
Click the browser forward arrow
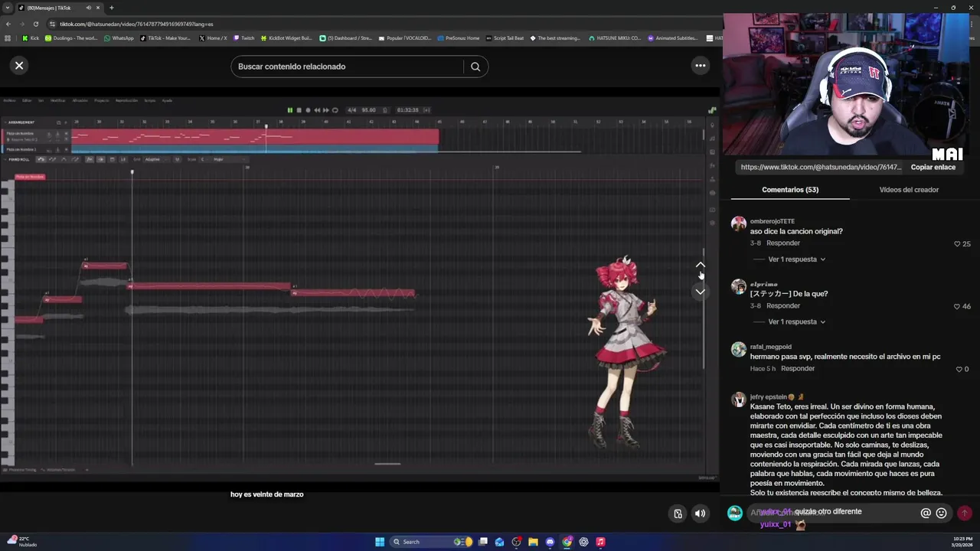point(21,24)
